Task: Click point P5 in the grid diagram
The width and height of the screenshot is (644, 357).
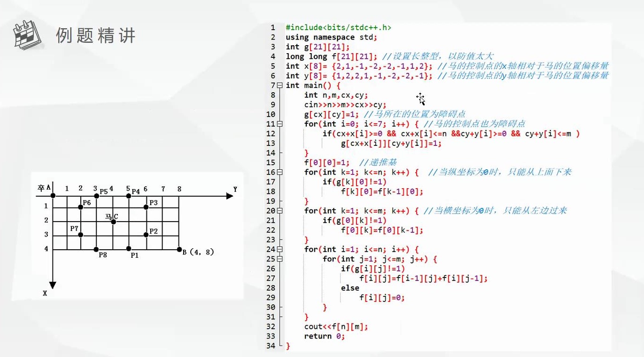Action: click(x=96, y=196)
